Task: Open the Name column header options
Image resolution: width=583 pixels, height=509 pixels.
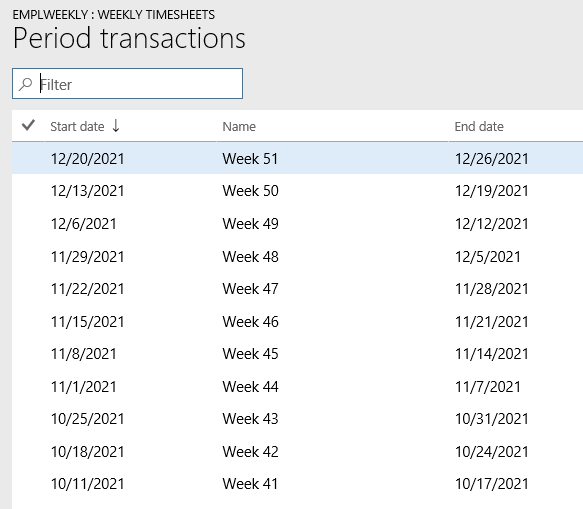Action: pyautogui.click(x=239, y=126)
